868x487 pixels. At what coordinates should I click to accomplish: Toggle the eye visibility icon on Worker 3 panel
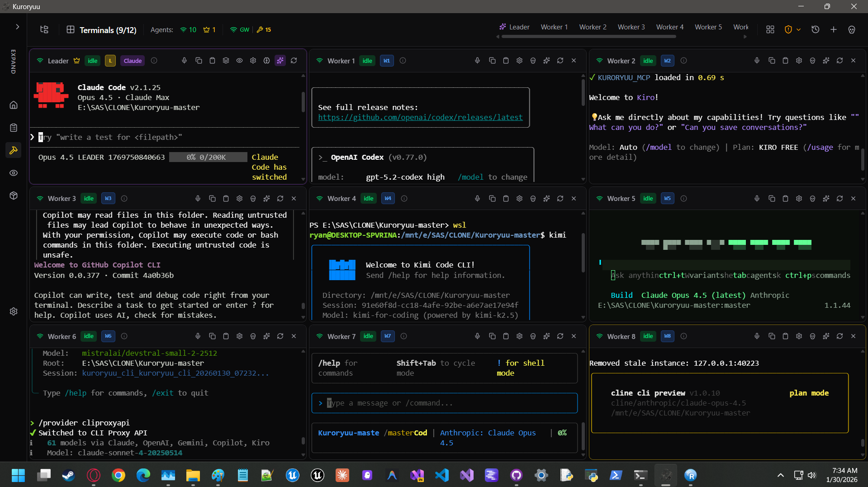(x=252, y=198)
